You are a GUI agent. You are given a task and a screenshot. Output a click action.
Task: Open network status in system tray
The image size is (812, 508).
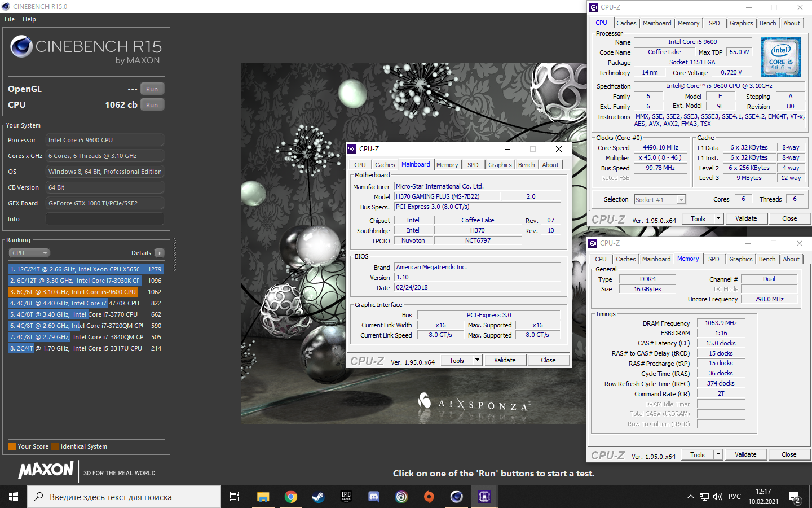(x=704, y=497)
